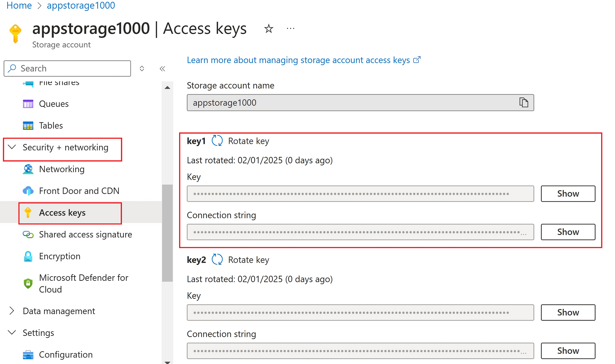Open the more options ellipsis in the title
This screenshot has width=615, height=364.
[x=291, y=28]
